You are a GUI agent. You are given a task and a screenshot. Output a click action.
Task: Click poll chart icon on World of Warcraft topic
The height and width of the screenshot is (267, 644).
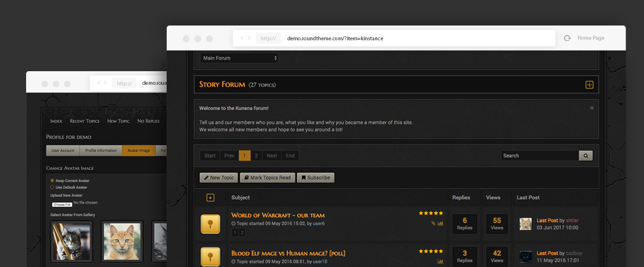click(440, 224)
